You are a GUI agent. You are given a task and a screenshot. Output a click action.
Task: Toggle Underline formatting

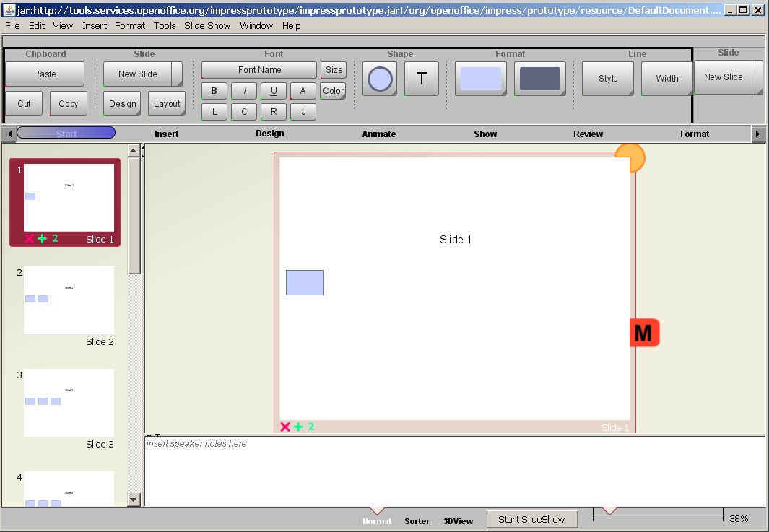273,91
